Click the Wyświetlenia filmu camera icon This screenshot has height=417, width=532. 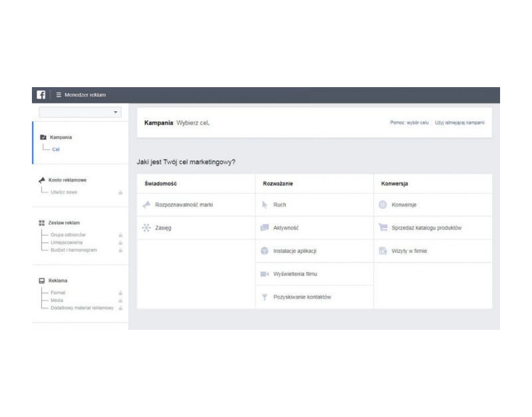[265, 274]
